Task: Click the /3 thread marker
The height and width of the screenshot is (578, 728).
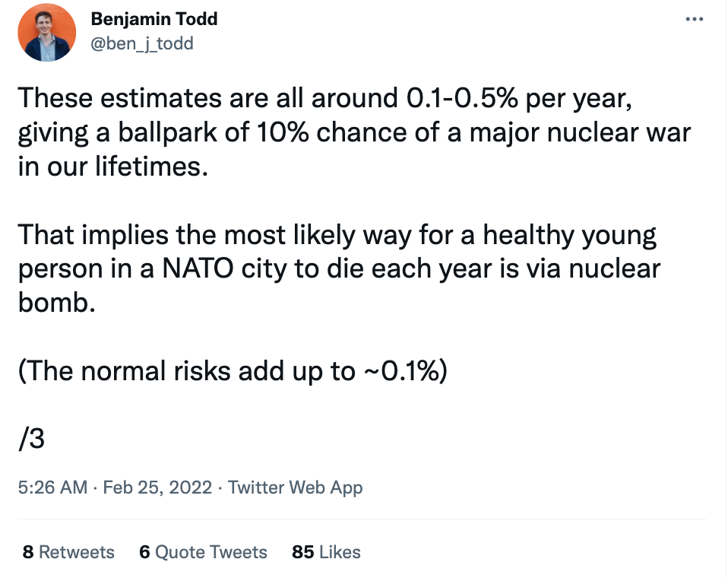Action: 32,439
